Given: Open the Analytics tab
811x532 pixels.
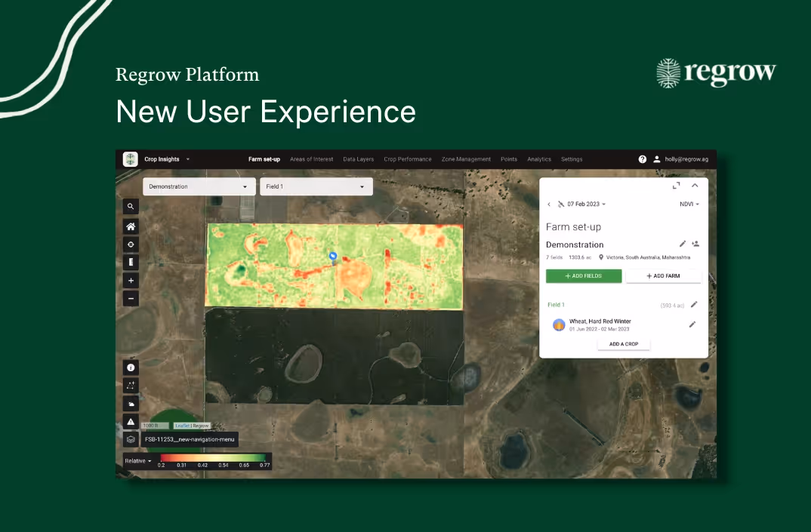Looking at the screenshot, I should click(539, 159).
